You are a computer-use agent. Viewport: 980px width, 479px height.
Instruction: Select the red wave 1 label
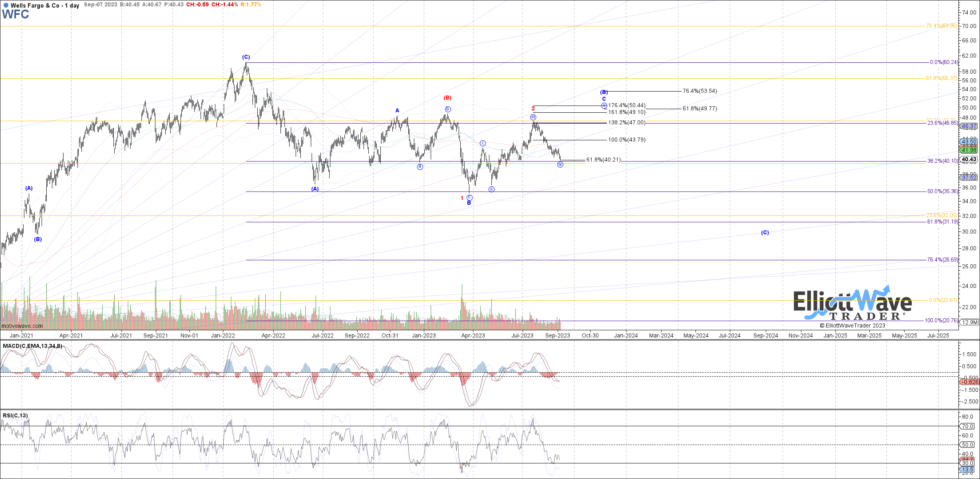(x=462, y=198)
